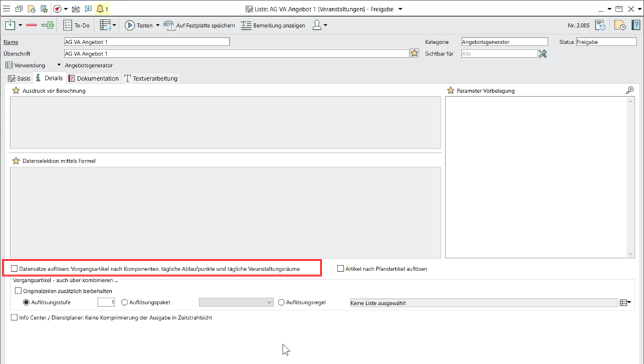
Task: Open the Textverarbeitung tab
Action: coord(150,79)
